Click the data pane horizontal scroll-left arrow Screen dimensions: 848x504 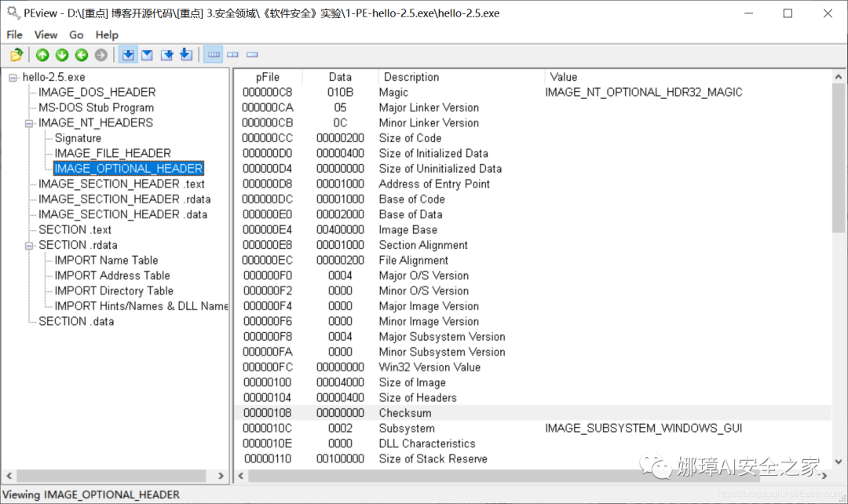(241, 476)
